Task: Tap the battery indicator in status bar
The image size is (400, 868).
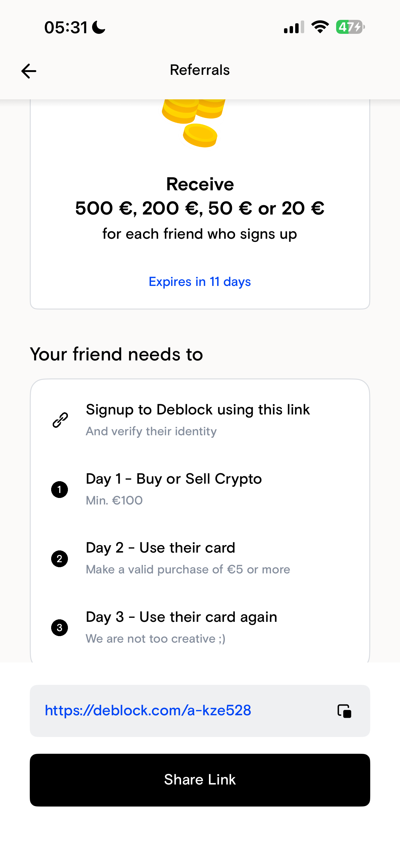Action: (x=350, y=27)
